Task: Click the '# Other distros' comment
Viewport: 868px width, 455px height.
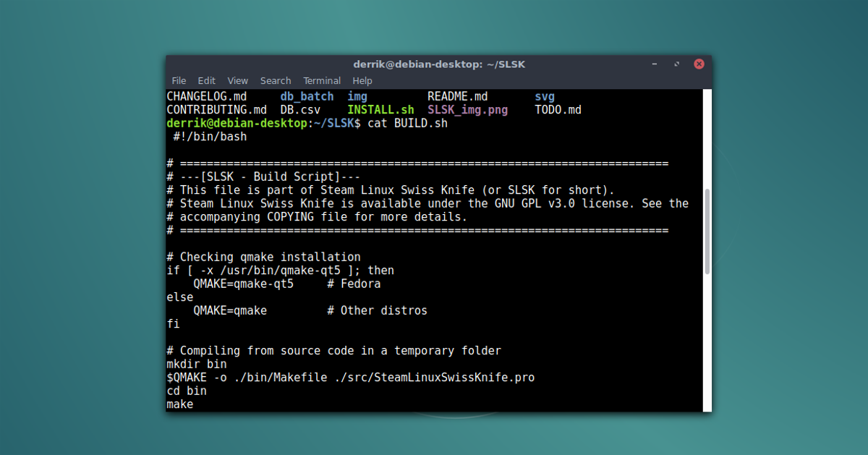Action: (x=378, y=310)
